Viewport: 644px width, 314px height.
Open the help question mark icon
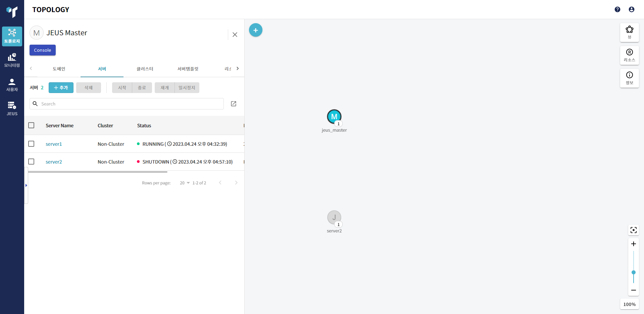617,9
